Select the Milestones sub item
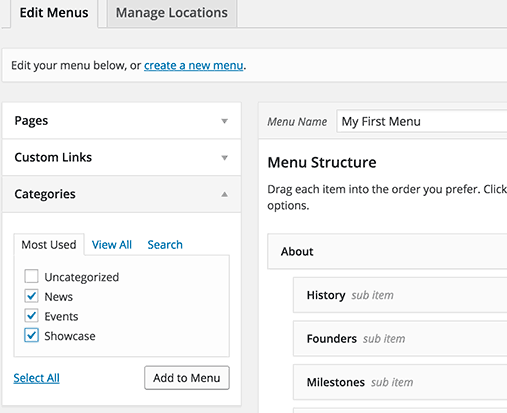The height and width of the screenshot is (413, 507). [x=400, y=382]
